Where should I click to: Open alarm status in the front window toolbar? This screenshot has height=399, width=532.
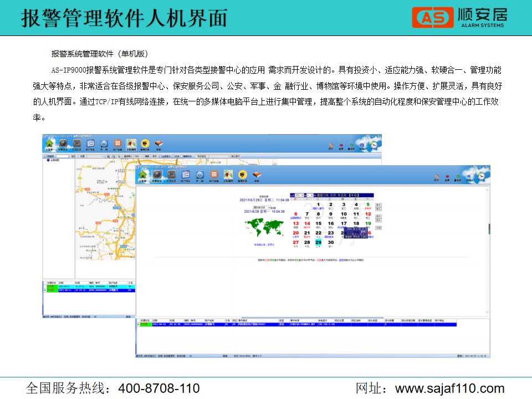[157, 176]
